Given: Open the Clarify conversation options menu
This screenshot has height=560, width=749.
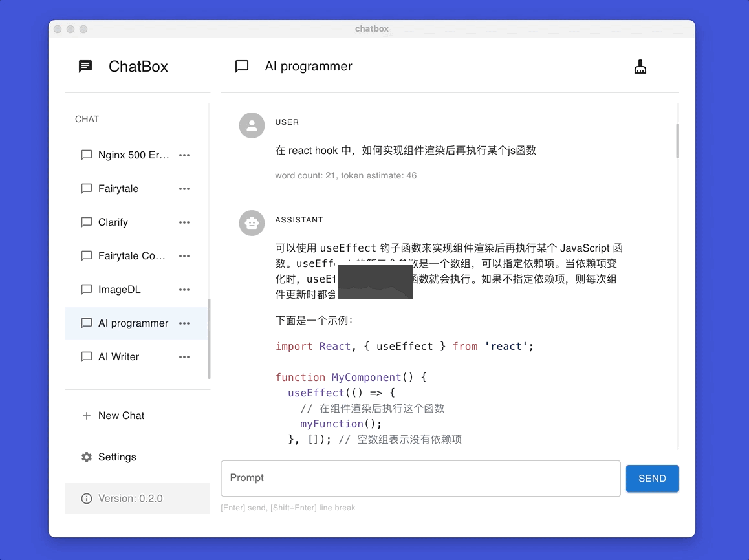Looking at the screenshot, I should 184,222.
